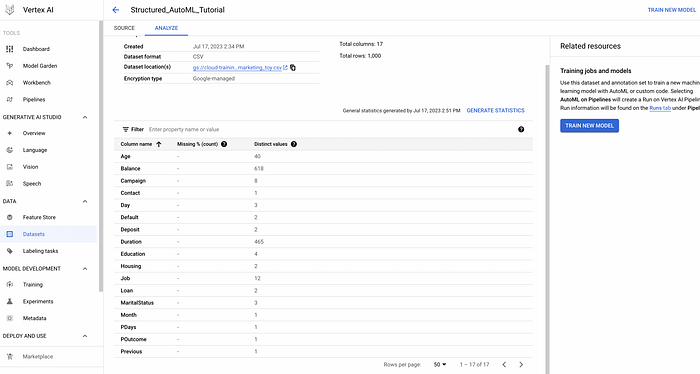Image resolution: width=700 pixels, height=374 pixels.
Task: Click the Missing % (count) column header
Action: 197,144
